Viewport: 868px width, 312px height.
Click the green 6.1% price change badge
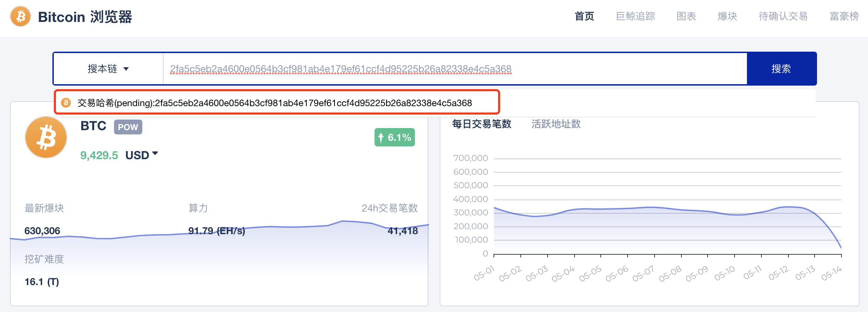tap(395, 137)
